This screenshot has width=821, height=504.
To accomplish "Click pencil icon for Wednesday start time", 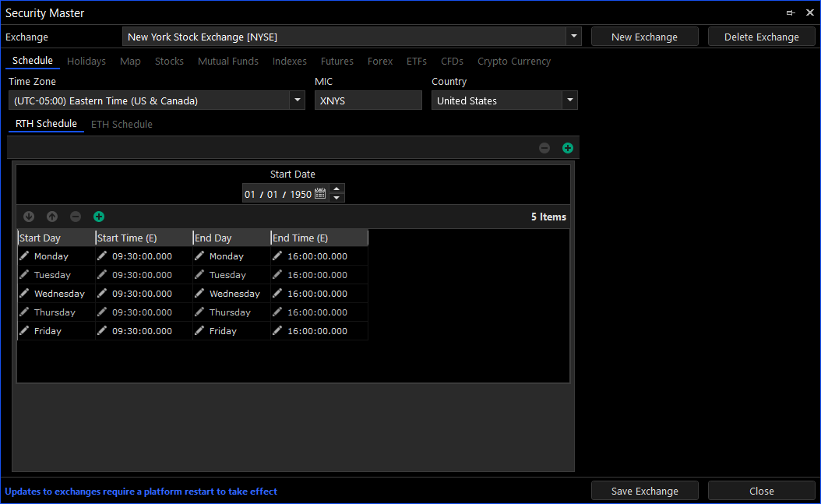I will (103, 294).
